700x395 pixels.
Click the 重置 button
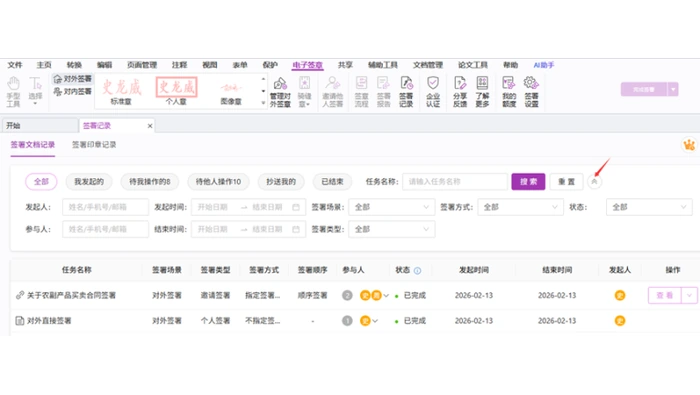[x=566, y=182]
